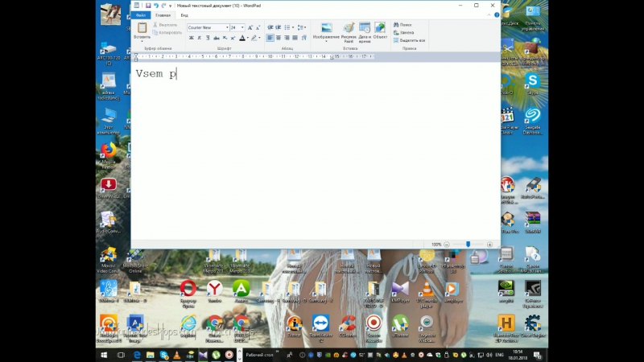644x362 pixels.
Task: Launch TeamViewer from the desktop
Action: click(320, 323)
